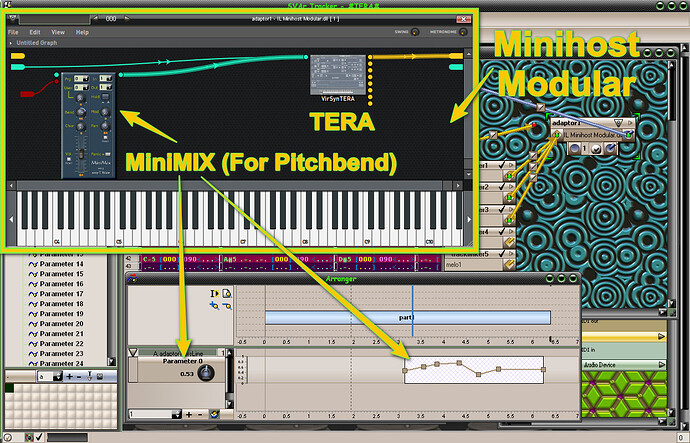Click the Minihost window menu icon
Screen dimensions: 690x443
pos(12,19)
